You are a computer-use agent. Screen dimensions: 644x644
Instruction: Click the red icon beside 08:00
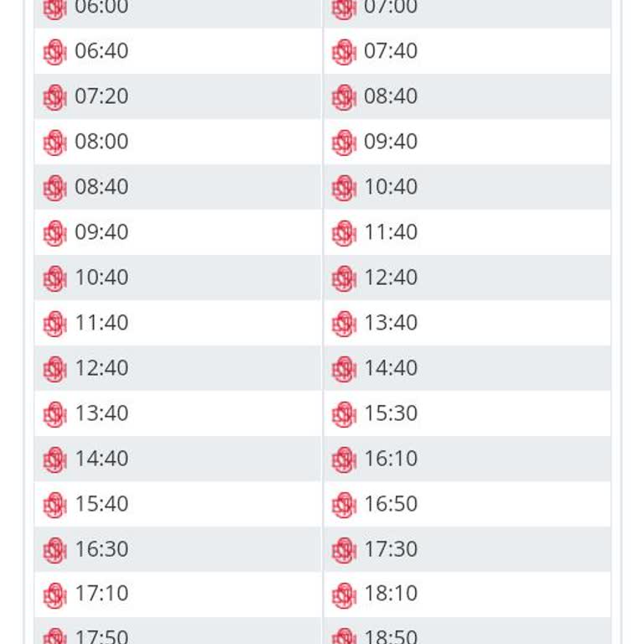(55, 143)
